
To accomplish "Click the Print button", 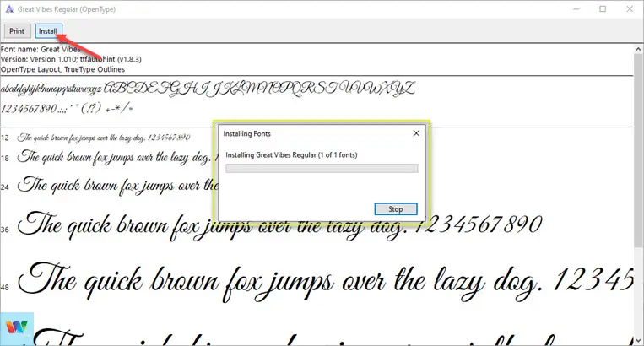I will (x=17, y=31).
